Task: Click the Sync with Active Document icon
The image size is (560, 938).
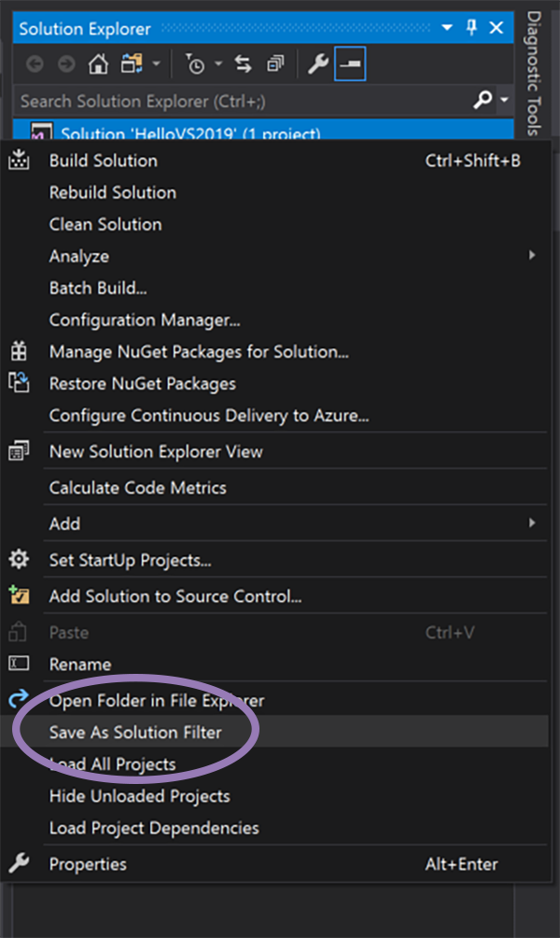Action: coord(243,64)
